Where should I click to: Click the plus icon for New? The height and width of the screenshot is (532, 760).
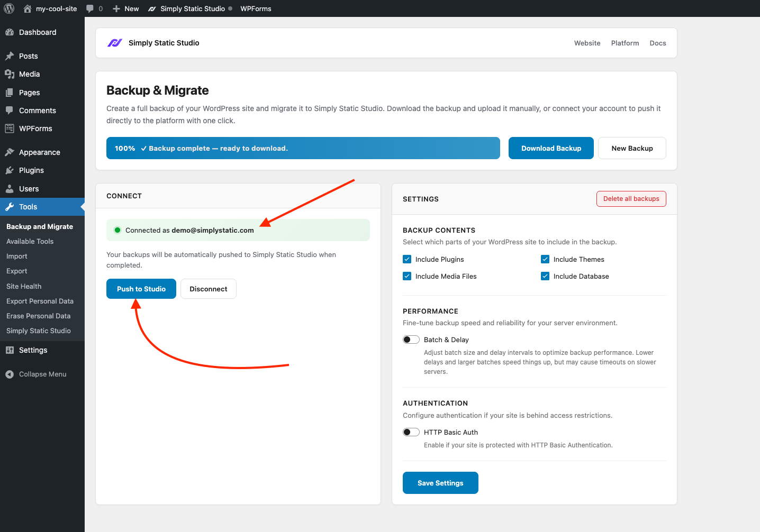[116, 9]
